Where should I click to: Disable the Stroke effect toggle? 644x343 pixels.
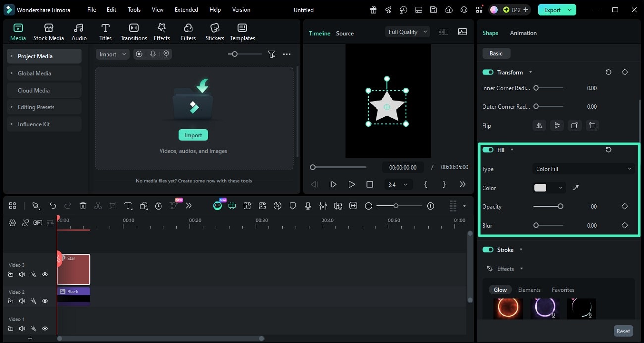487,250
